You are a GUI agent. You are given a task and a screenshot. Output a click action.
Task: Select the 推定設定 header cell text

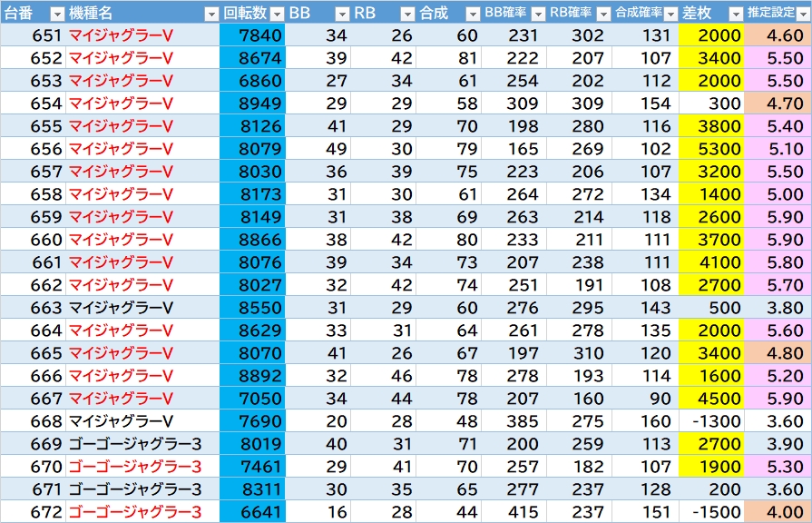(x=771, y=13)
